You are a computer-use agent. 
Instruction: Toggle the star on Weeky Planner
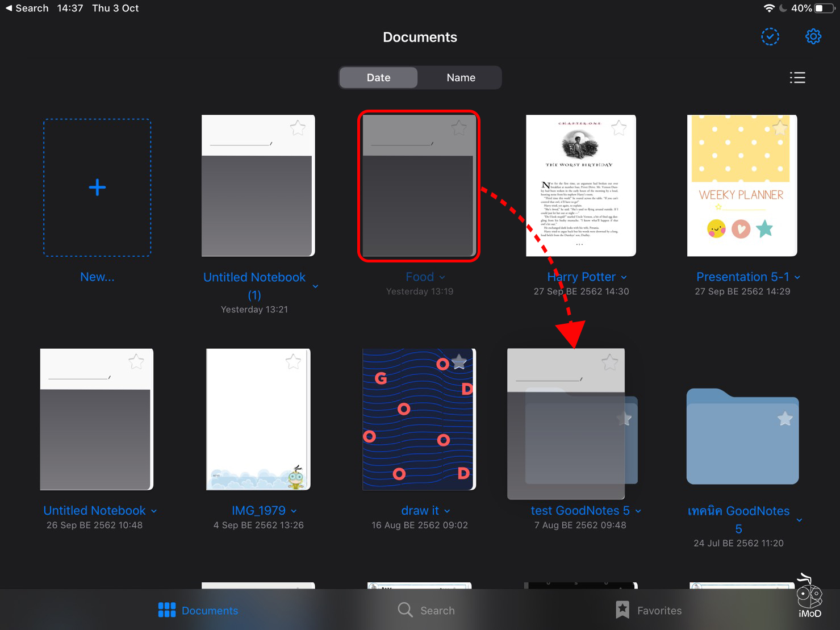pos(780,128)
